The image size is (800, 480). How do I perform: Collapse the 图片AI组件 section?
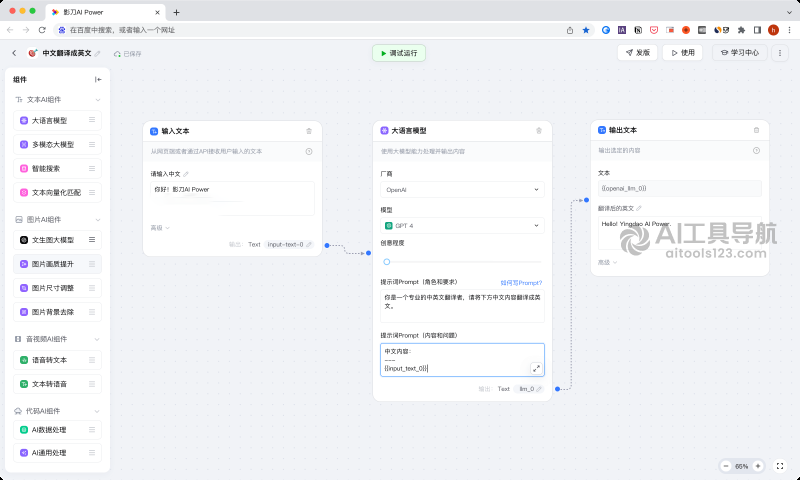pos(98,220)
